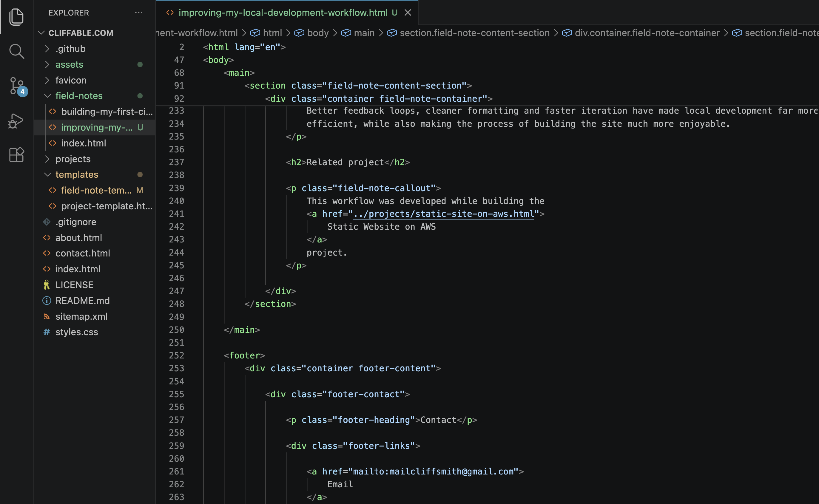
Task: Click the EXPLORER panel title
Action: [x=69, y=13]
